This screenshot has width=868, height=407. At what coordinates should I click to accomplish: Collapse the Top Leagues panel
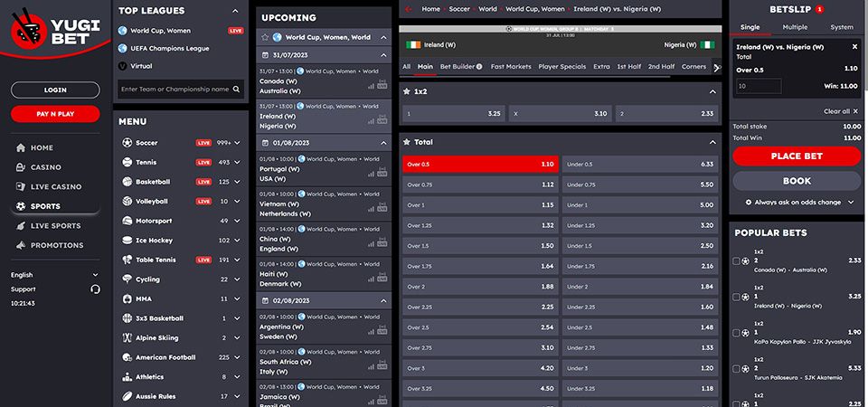[x=235, y=11]
